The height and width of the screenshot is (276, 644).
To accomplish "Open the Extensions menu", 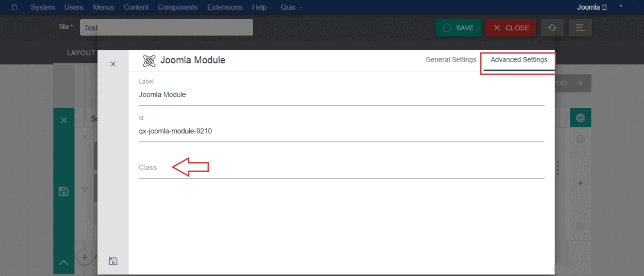I will click(x=225, y=7).
